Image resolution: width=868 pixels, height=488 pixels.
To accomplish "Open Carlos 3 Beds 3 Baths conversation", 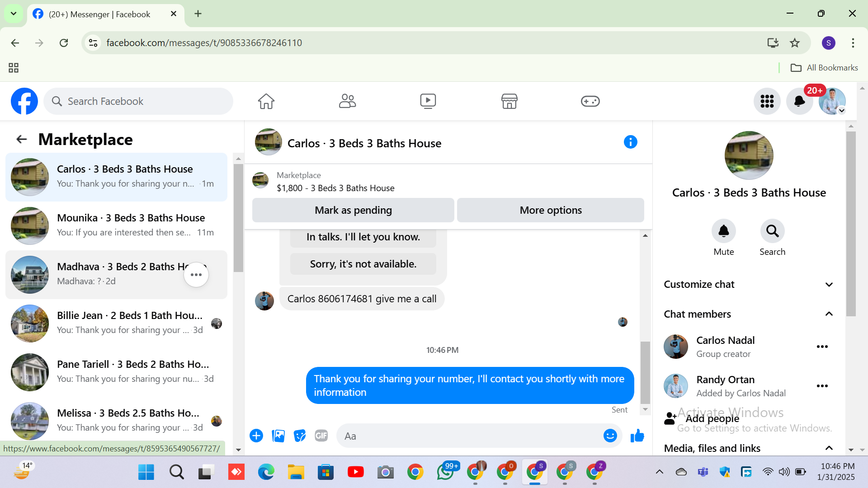I will pyautogui.click(x=116, y=177).
